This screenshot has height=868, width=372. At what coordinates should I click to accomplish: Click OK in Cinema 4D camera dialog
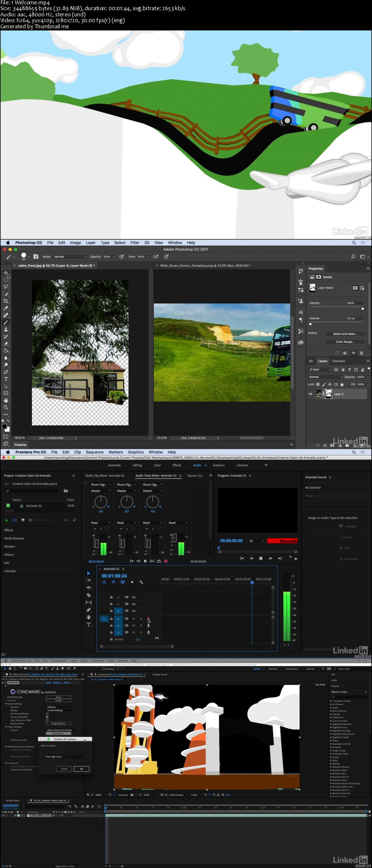pyautogui.click(x=81, y=769)
